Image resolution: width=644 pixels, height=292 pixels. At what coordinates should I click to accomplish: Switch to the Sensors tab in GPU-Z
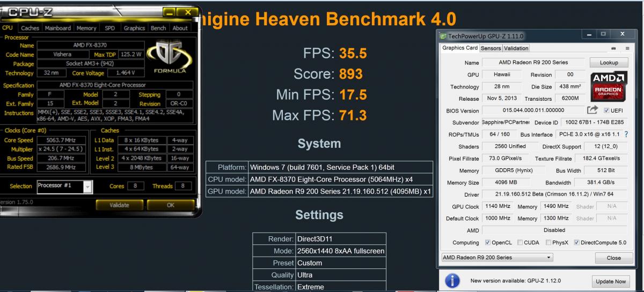pyautogui.click(x=491, y=48)
